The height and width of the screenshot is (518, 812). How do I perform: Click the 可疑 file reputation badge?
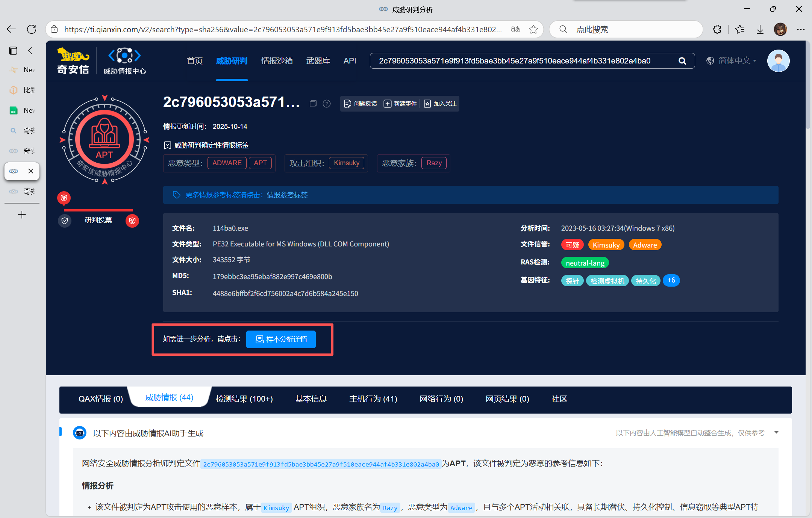click(x=573, y=245)
